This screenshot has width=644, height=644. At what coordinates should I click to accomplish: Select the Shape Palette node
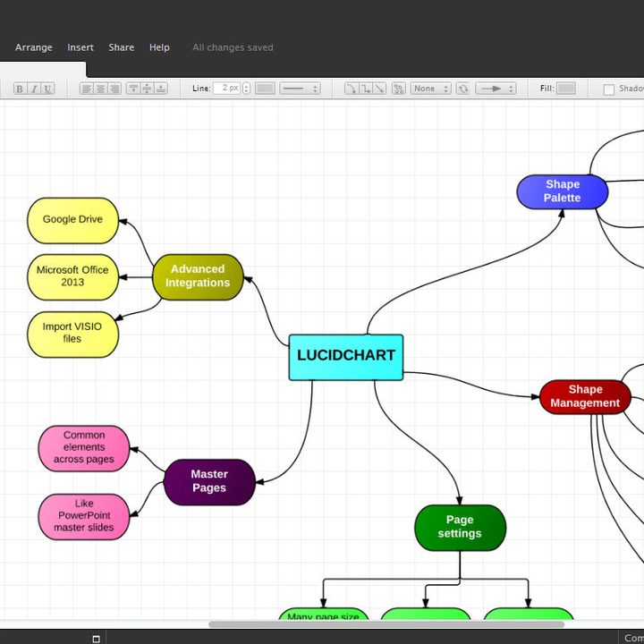click(563, 191)
